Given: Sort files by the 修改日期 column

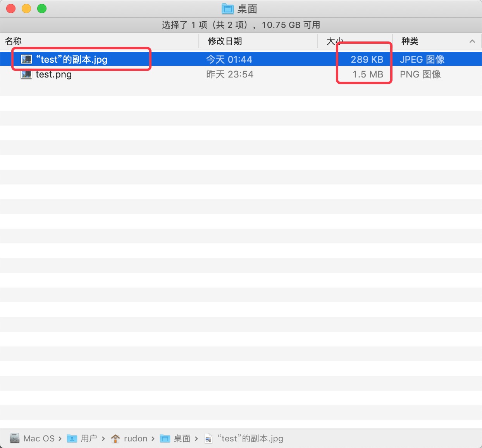Looking at the screenshot, I should (225, 41).
